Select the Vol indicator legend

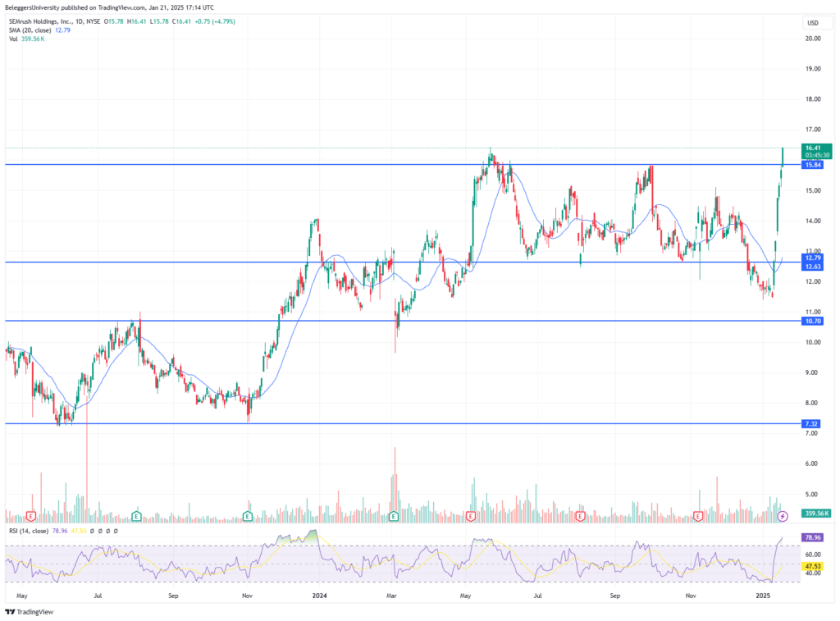coord(13,39)
